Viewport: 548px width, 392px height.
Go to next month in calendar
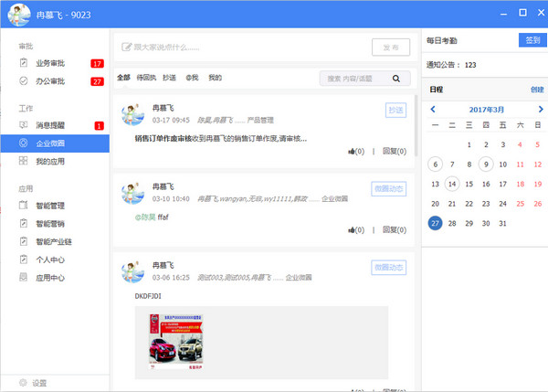click(541, 109)
